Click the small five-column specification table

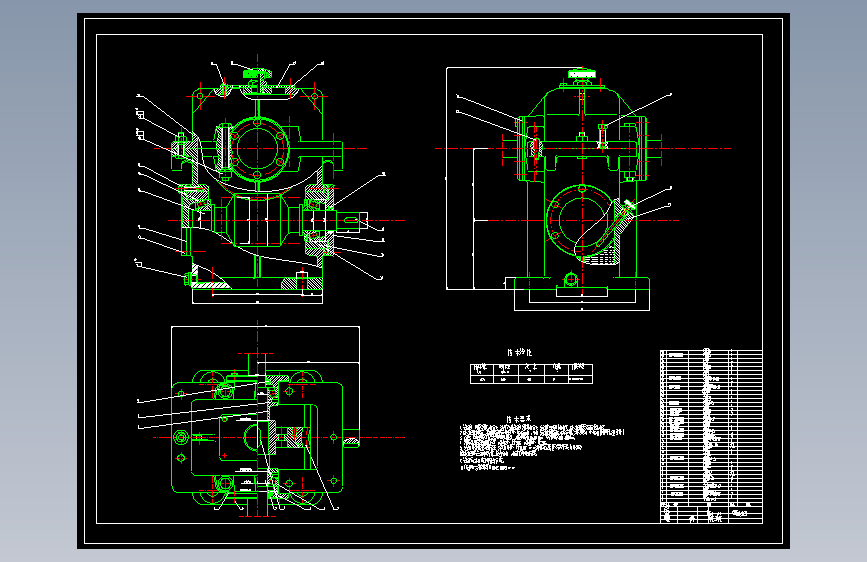coord(531,373)
